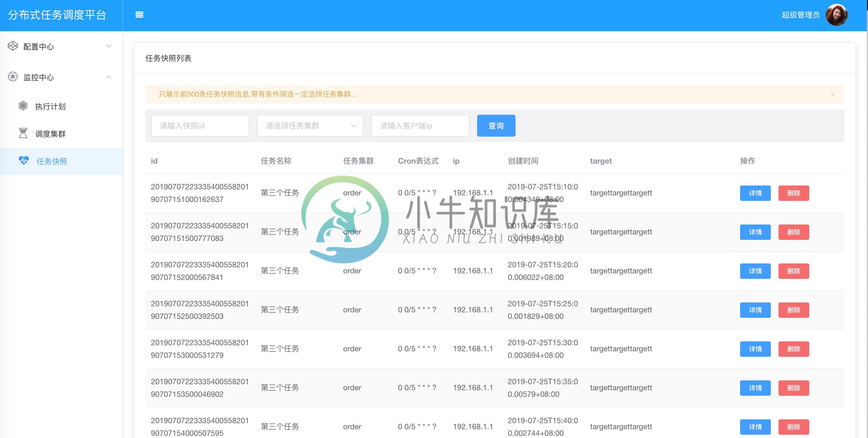Image resolution: width=868 pixels, height=438 pixels.
Task: Toggle the hamburger sidebar collapse icon
Action: coord(139,15)
